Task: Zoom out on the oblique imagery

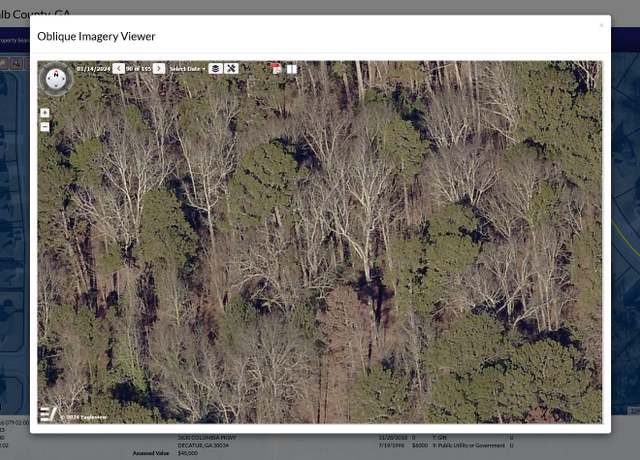Action: [45, 127]
